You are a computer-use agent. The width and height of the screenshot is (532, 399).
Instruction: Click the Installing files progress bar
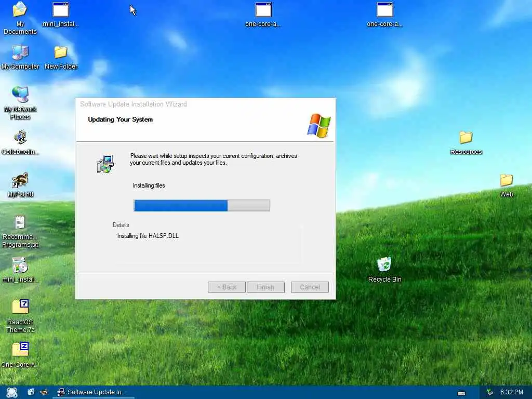click(x=202, y=206)
